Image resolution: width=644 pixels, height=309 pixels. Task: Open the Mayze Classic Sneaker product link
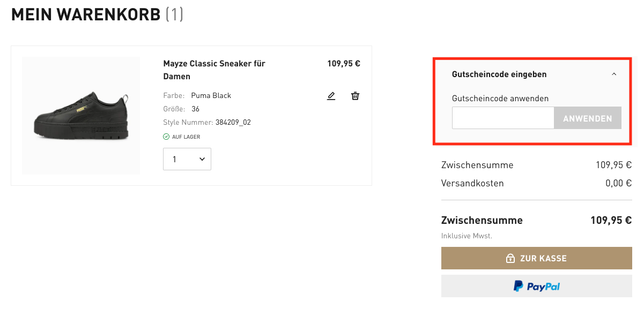tap(214, 70)
